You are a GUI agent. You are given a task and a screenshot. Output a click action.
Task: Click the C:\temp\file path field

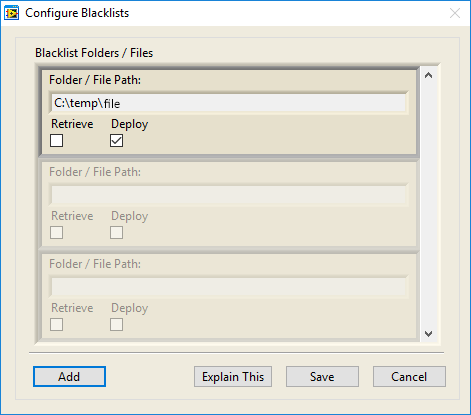tap(229, 103)
